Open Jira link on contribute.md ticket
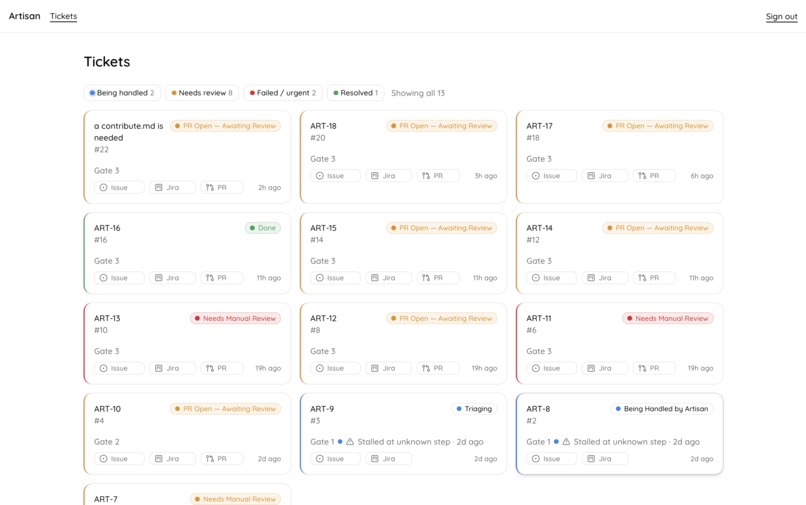Image resolution: width=806 pixels, height=505 pixels. [x=173, y=188]
